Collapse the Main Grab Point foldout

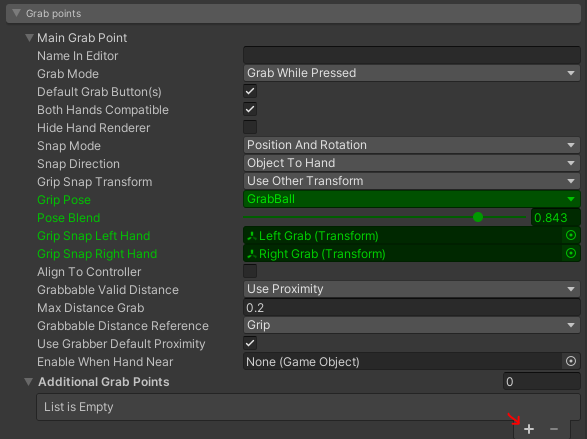29,37
